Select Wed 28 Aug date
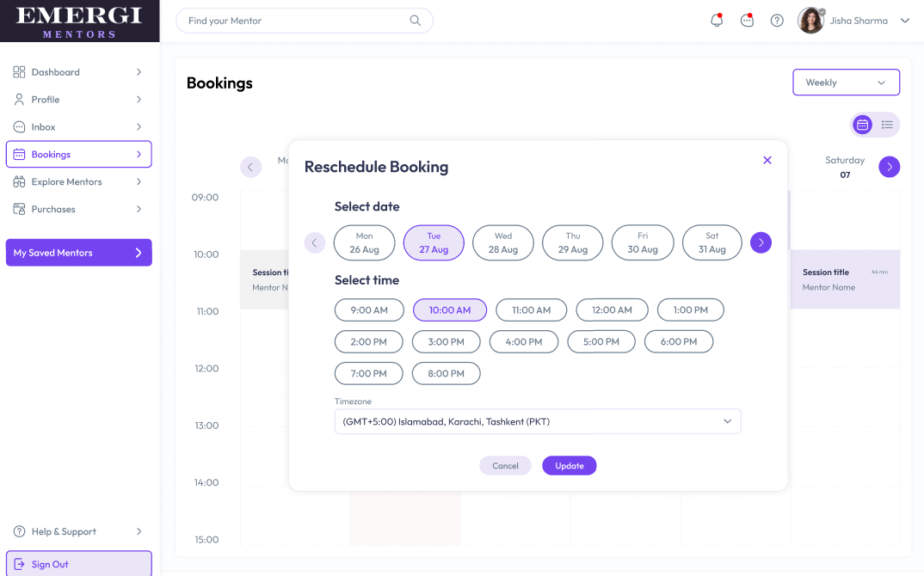 (503, 242)
